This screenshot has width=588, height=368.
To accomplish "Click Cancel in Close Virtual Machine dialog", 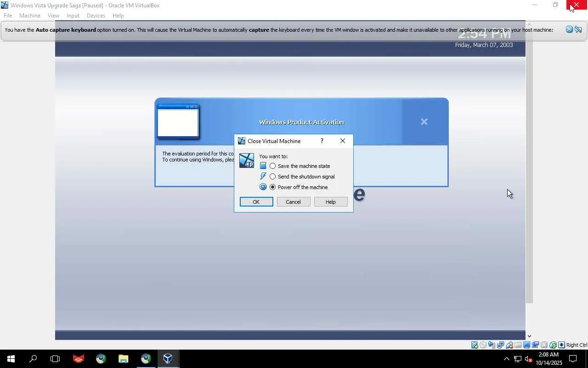I will (x=293, y=202).
